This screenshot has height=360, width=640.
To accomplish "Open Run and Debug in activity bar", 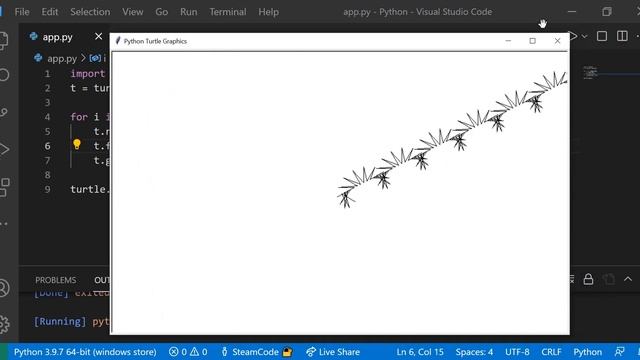I will point(3,149).
